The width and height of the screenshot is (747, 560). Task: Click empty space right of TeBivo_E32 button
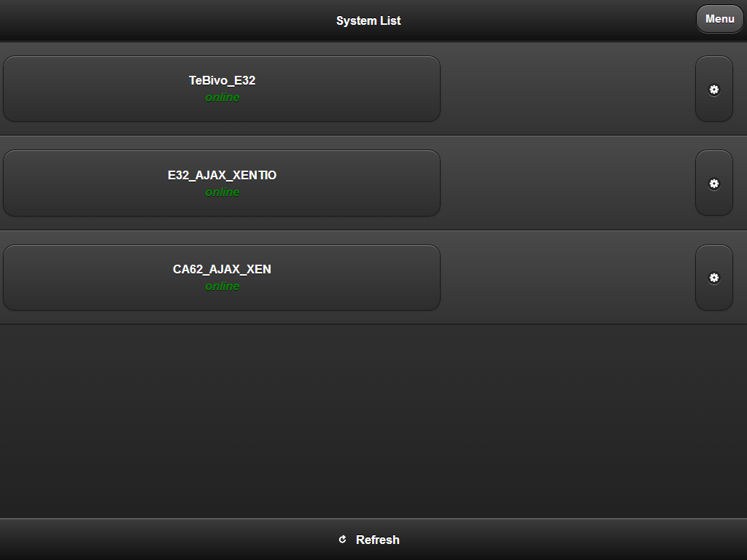pos(568,89)
